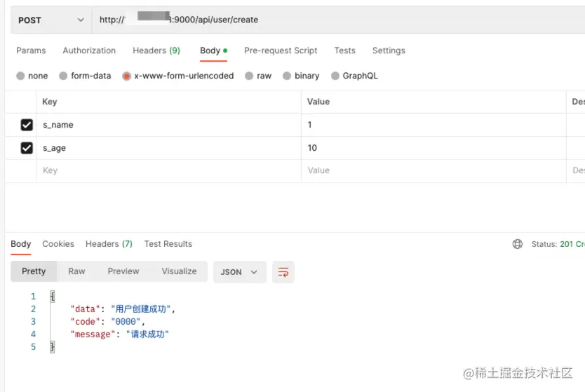Image resolution: width=585 pixels, height=392 pixels.
Task: Edit the s_age value 10
Action: [x=433, y=148]
